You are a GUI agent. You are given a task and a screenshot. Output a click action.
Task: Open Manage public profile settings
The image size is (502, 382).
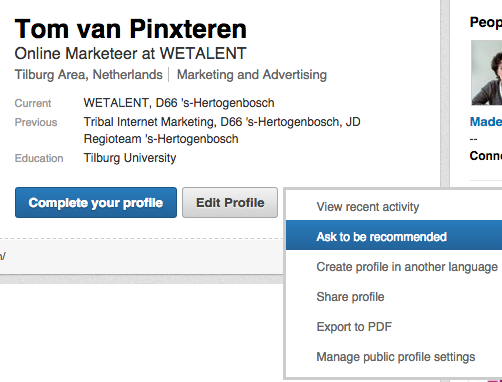[396, 357]
